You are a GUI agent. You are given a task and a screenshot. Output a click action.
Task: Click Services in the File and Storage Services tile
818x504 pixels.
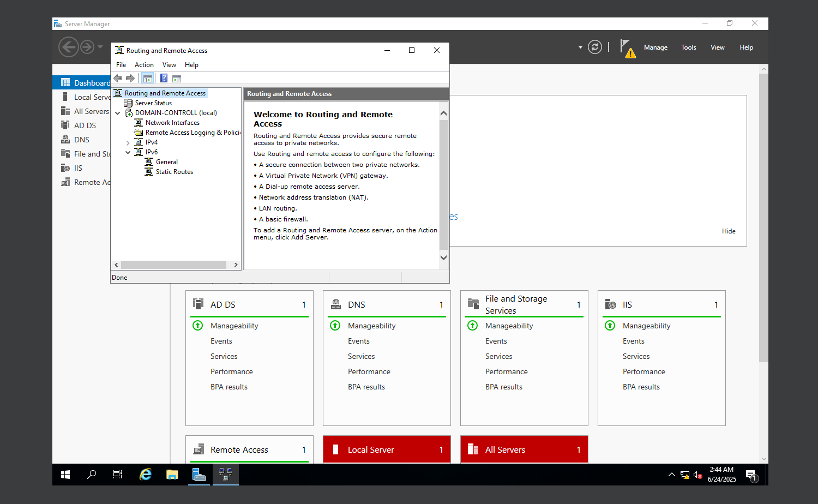click(x=498, y=356)
